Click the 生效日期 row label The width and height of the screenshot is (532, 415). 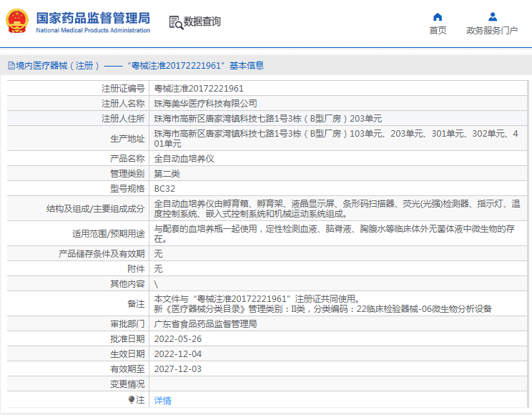127,354
